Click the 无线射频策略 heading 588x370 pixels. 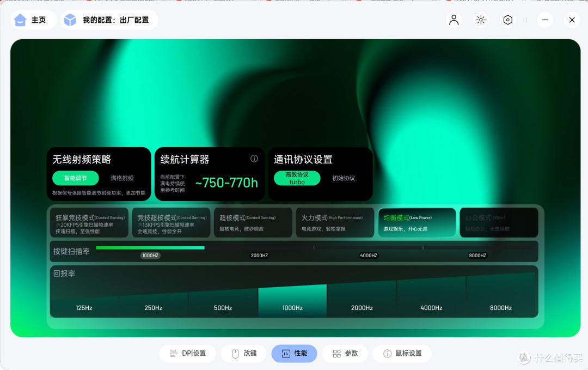(82, 160)
